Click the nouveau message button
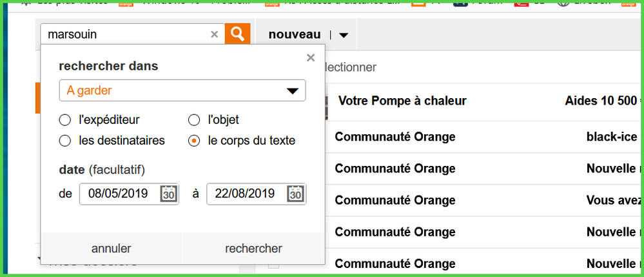Screen dimensions: 644x277 click(294, 34)
